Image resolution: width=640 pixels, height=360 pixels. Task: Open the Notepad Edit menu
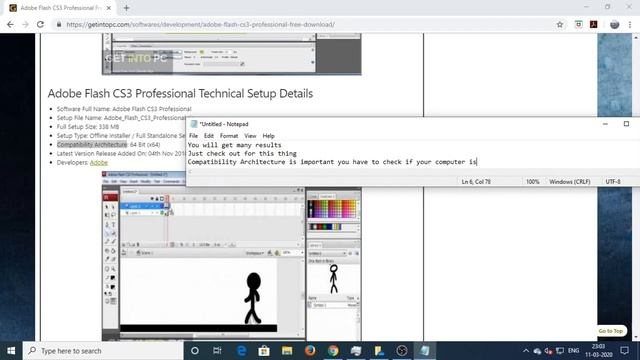[209, 136]
